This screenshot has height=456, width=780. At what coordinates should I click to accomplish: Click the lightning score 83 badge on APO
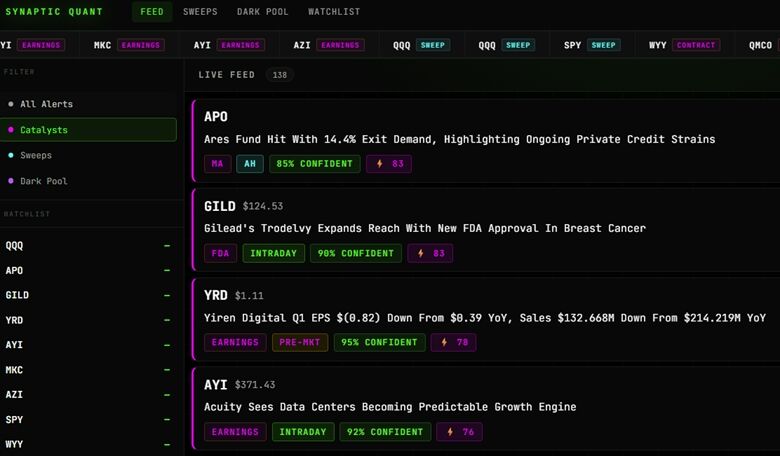coord(389,164)
